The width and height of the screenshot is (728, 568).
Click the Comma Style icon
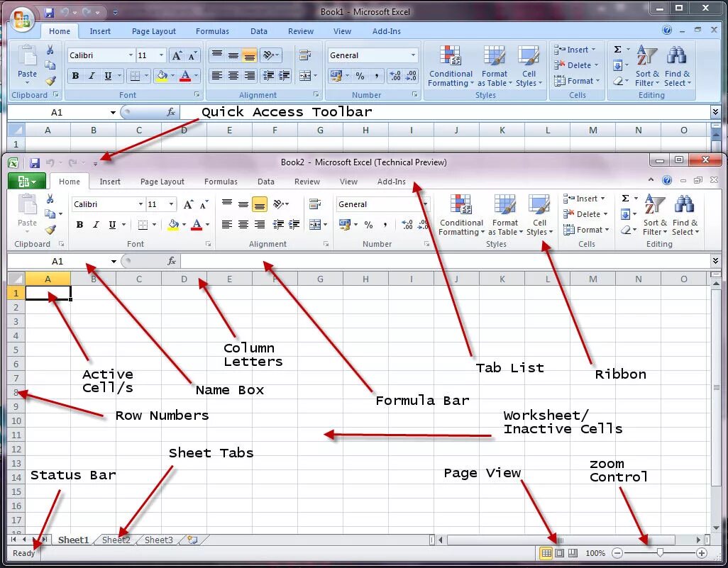coord(385,224)
